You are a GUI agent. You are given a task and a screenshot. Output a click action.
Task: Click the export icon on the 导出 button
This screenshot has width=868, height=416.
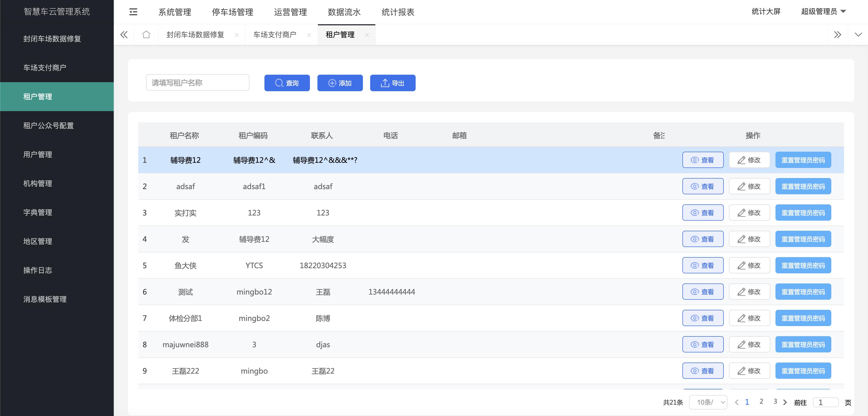coord(385,82)
